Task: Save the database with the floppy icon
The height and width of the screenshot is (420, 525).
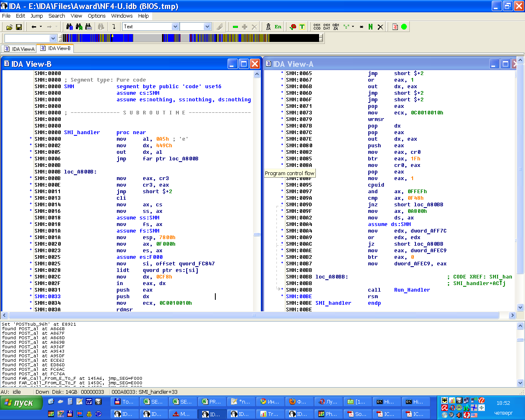Action: click(19, 27)
